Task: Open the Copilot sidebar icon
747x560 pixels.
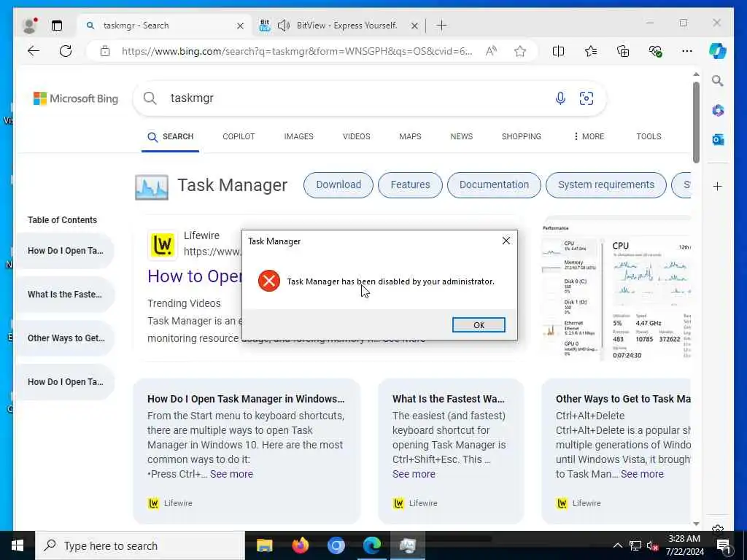Action: click(x=718, y=51)
